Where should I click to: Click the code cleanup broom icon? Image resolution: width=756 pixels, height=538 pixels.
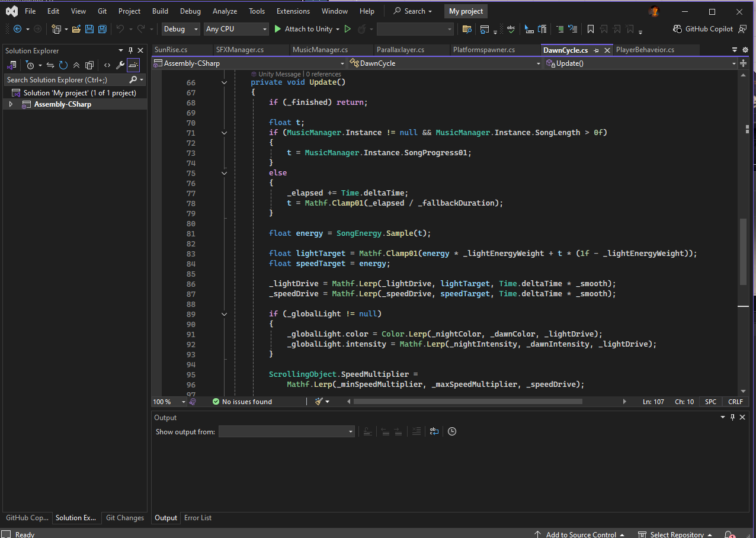[319, 401]
